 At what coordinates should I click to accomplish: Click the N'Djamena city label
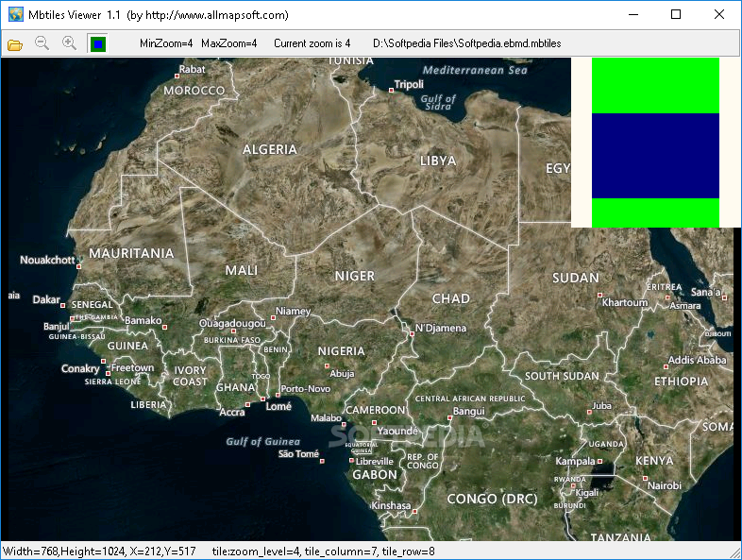441,328
